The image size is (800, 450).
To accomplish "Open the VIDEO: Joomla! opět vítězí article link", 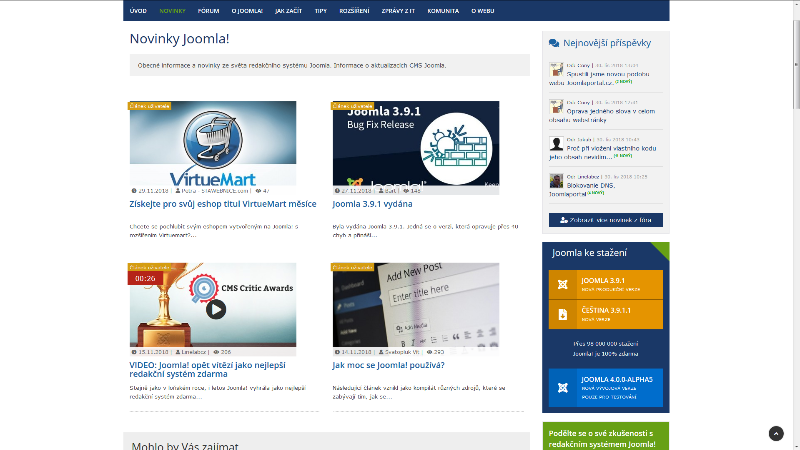I will tap(207, 369).
